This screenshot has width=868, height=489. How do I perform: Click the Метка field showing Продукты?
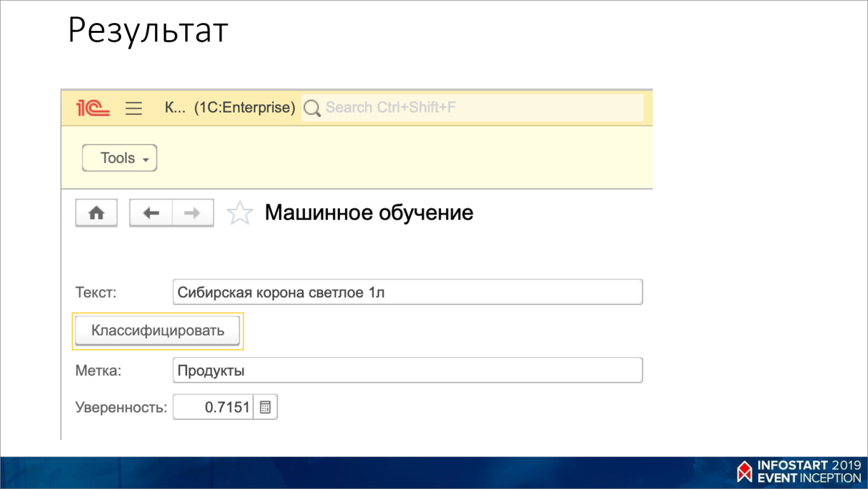[x=407, y=371]
